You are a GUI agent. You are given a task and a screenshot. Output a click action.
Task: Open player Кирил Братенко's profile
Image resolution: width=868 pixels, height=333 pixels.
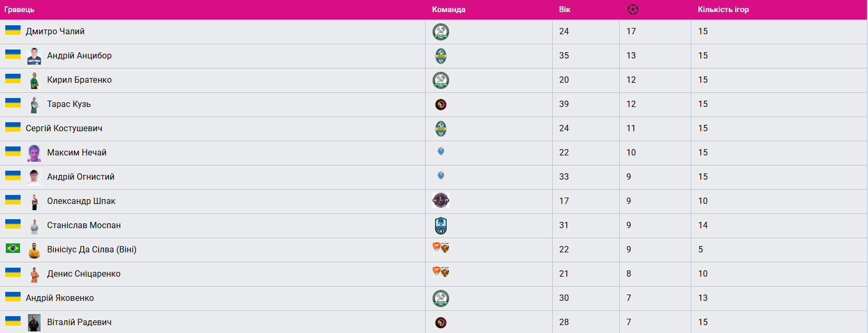[79, 80]
